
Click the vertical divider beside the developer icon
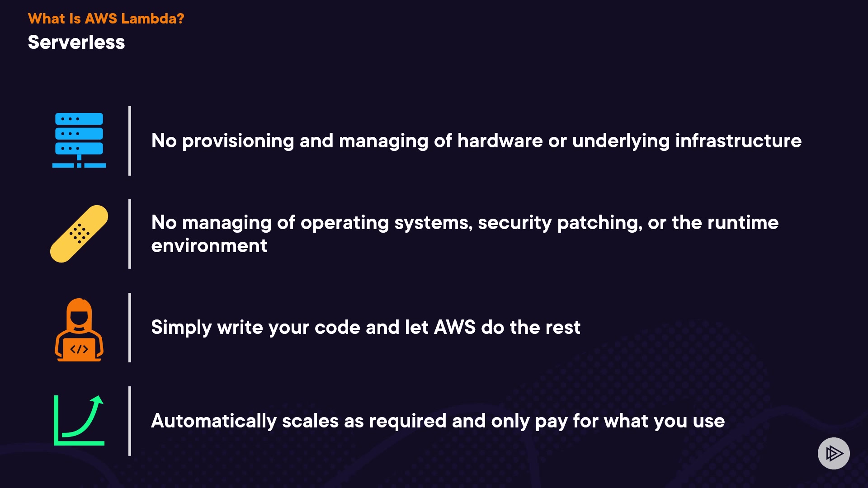[x=130, y=328]
